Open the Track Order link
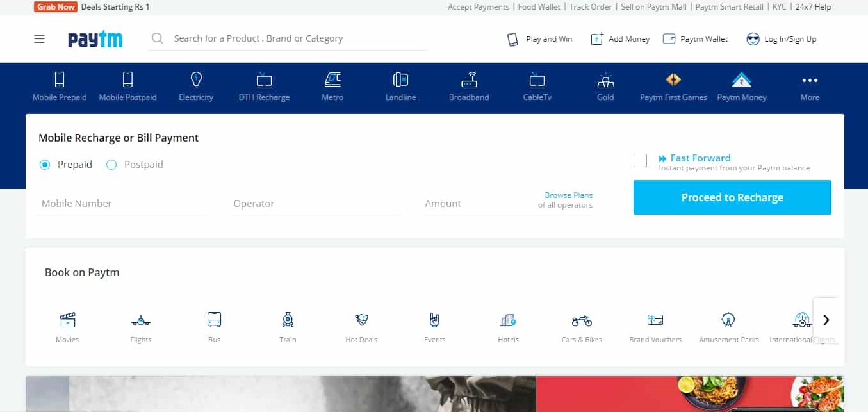The image size is (868, 412). point(591,7)
